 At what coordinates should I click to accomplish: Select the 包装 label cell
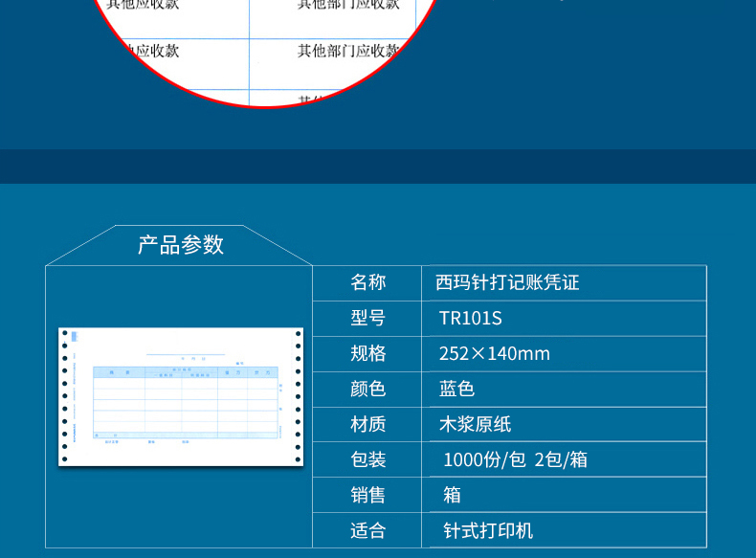click(367, 459)
